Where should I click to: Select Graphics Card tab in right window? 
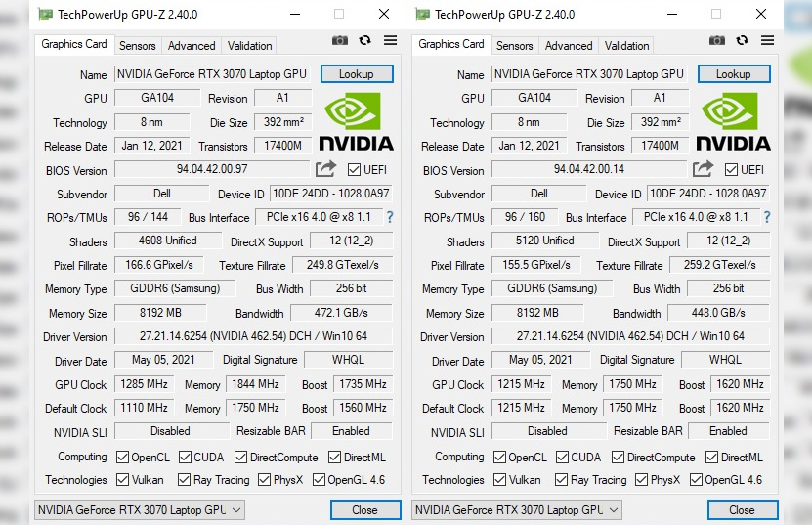[x=451, y=44]
